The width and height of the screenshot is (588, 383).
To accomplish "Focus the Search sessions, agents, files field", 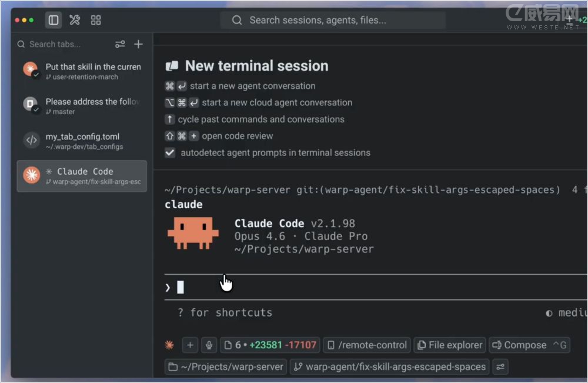I will tap(333, 20).
